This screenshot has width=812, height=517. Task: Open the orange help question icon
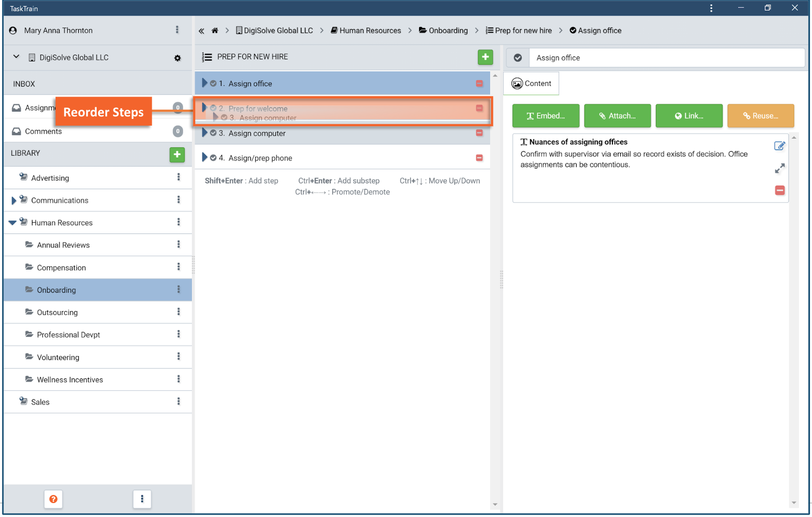pyautogui.click(x=53, y=499)
